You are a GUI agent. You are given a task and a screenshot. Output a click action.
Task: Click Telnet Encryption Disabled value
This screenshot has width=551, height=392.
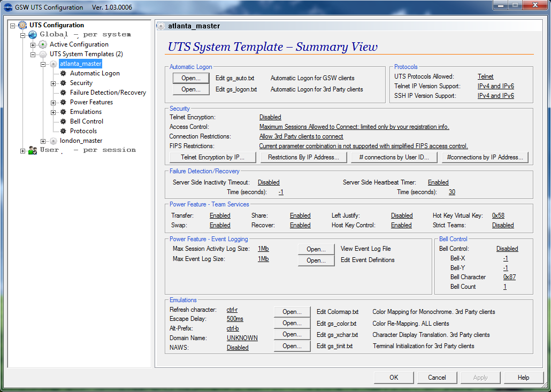(x=270, y=117)
